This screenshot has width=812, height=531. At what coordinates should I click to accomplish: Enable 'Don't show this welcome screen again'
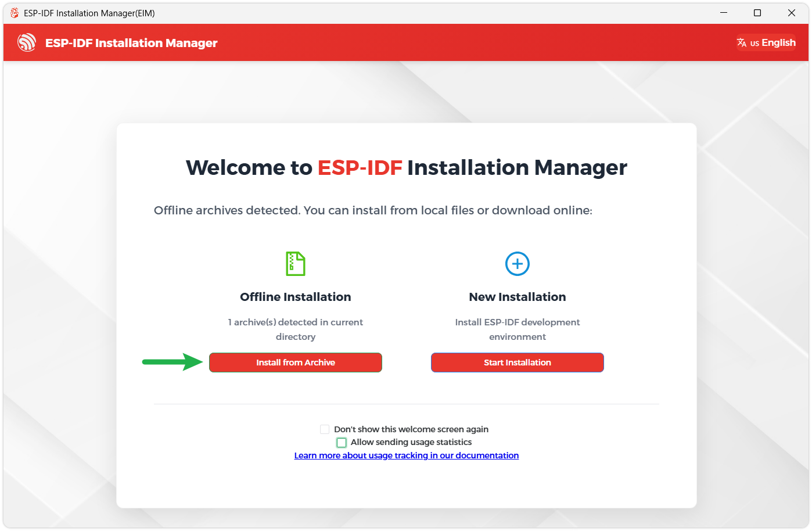pyautogui.click(x=325, y=429)
